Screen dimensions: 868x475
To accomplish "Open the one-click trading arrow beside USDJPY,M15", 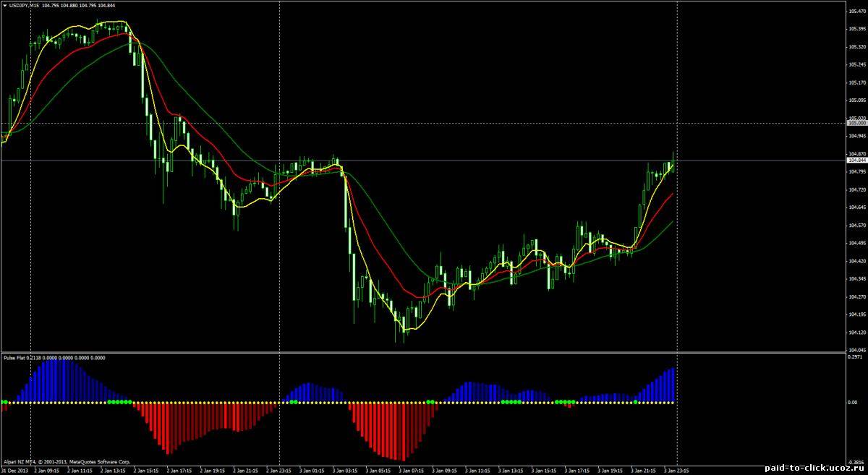I will 4,6.
